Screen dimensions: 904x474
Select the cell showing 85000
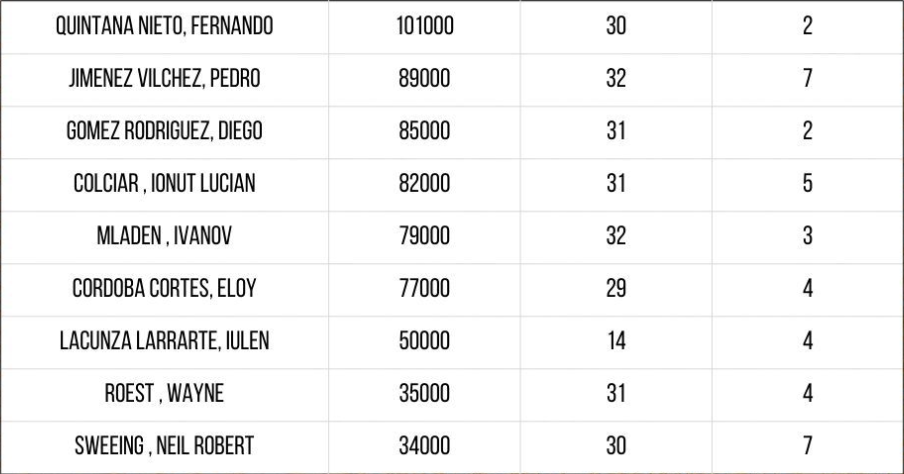(425, 131)
